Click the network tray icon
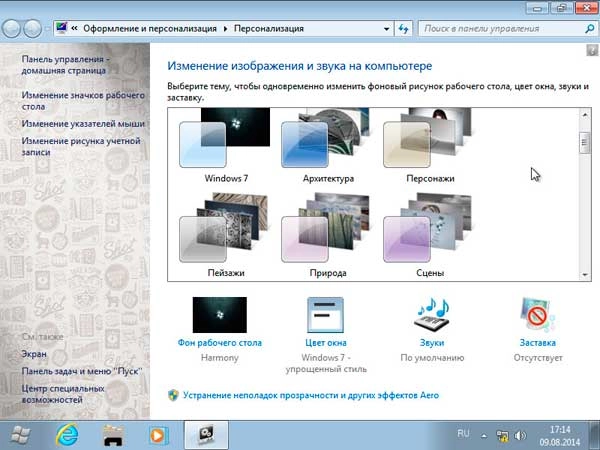600x450 pixels. click(502, 435)
